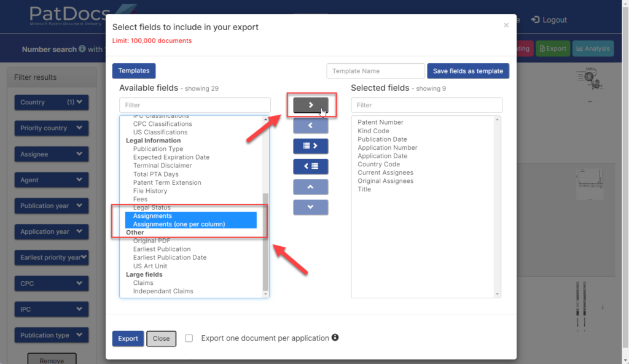
Task: Move selected field down with chevron
Action: (x=310, y=207)
